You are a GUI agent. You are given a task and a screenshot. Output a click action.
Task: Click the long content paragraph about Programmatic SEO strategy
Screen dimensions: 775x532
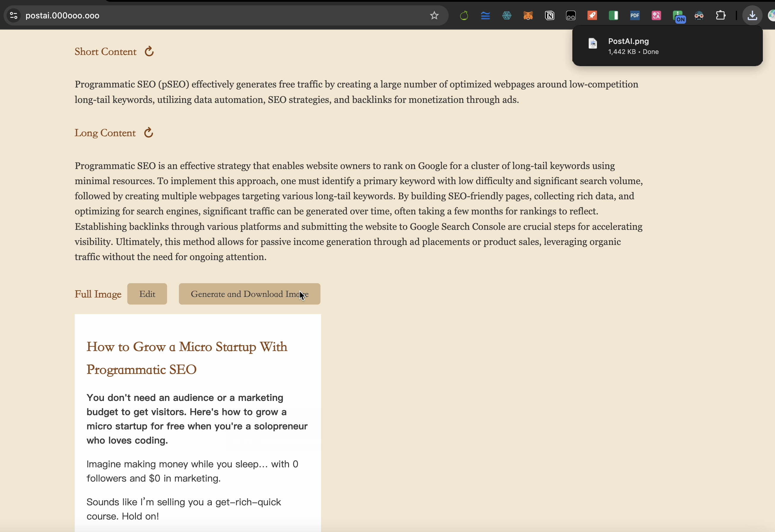359,211
